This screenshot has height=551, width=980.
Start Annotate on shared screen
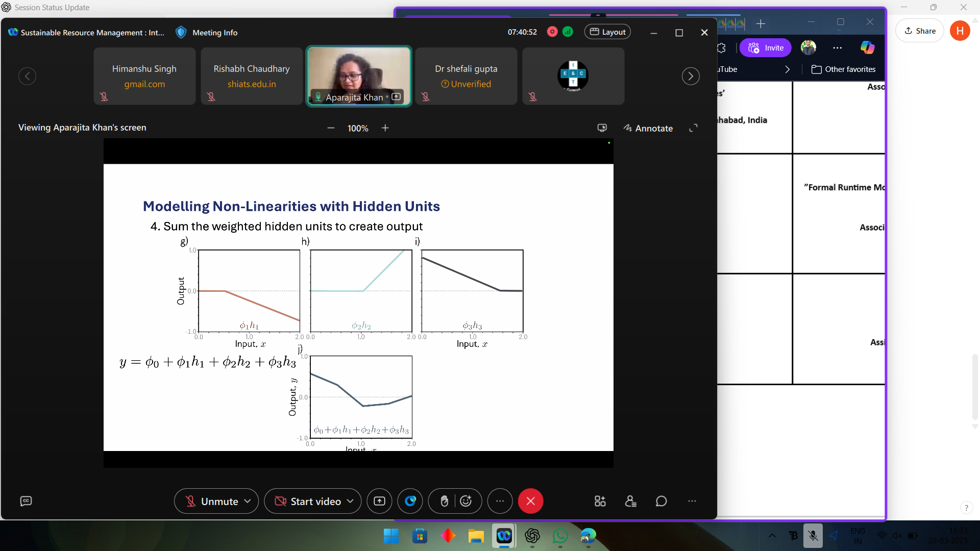(x=648, y=128)
